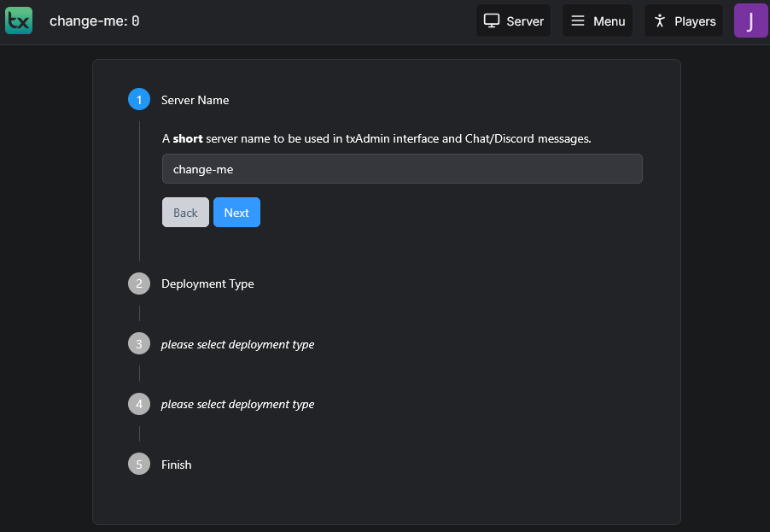Open the Server menu label
770x532 pixels.
pyautogui.click(x=525, y=21)
